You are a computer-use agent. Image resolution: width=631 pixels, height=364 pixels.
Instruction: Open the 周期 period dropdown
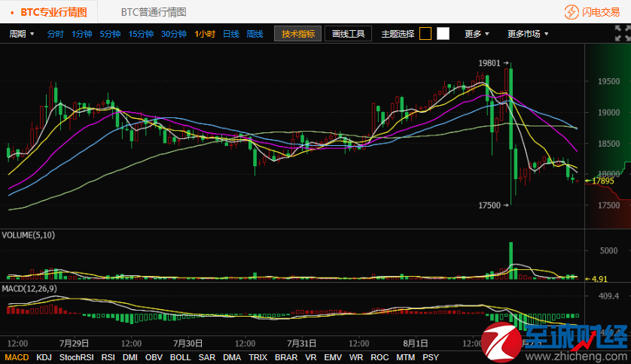(22, 34)
